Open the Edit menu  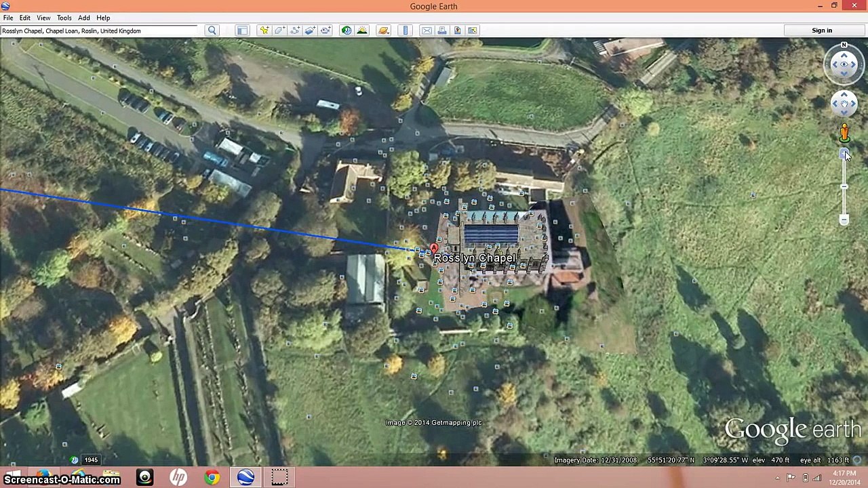(x=24, y=18)
